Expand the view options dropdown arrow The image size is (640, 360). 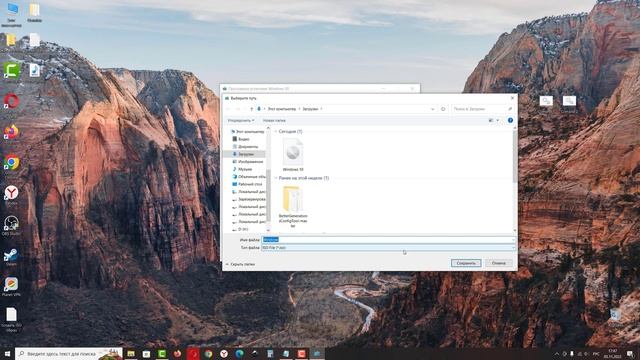pos(498,120)
